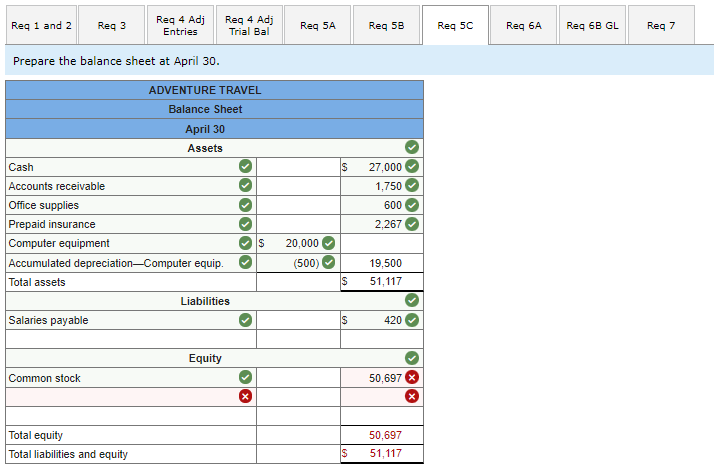Viewport: 727px width, 465px height.
Task: Click Total liabilities and equity amount 51,117
Action: tap(385, 453)
